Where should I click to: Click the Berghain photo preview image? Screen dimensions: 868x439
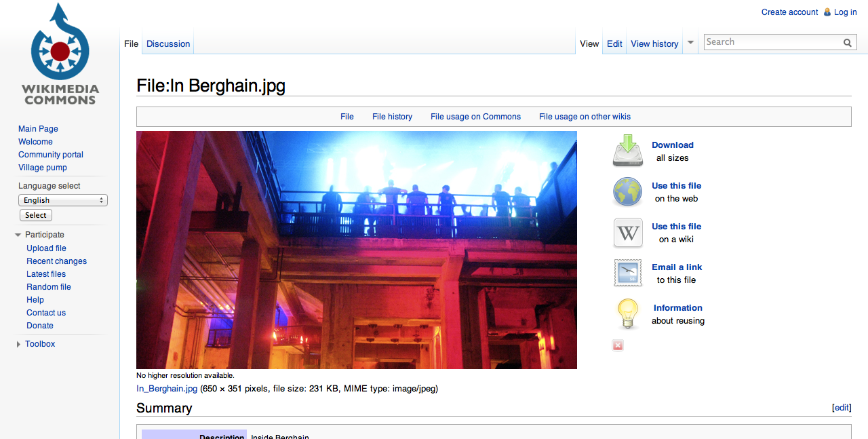click(x=357, y=250)
